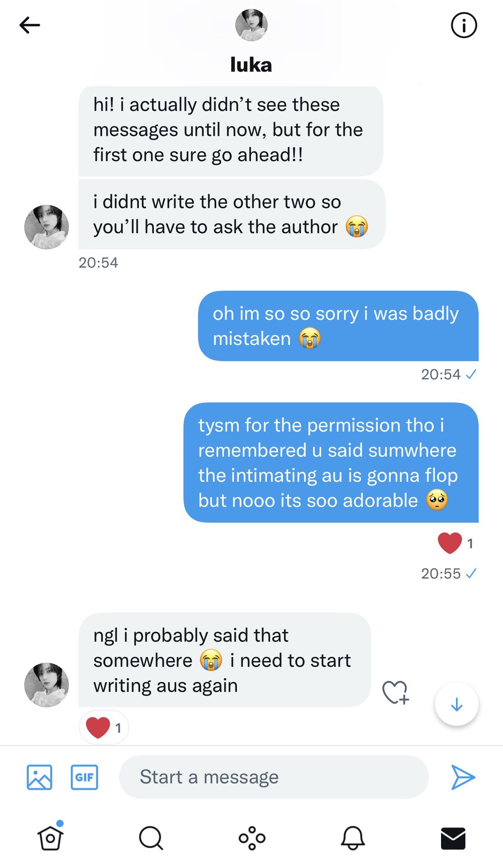Tap luka's avatar beside 'i didnt write' message
Viewport: 503px width, 868px height.
pos(47,227)
